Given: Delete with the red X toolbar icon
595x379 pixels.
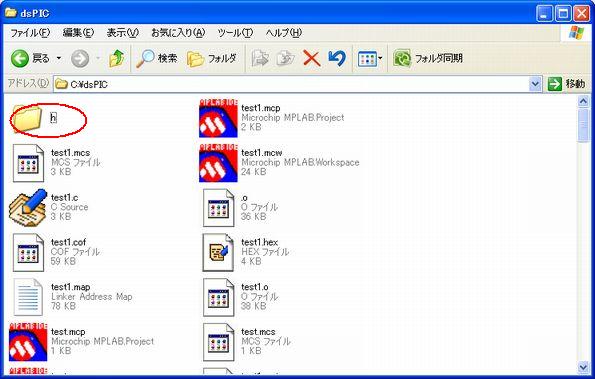Looking at the screenshot, I should [x=312, y=59].
